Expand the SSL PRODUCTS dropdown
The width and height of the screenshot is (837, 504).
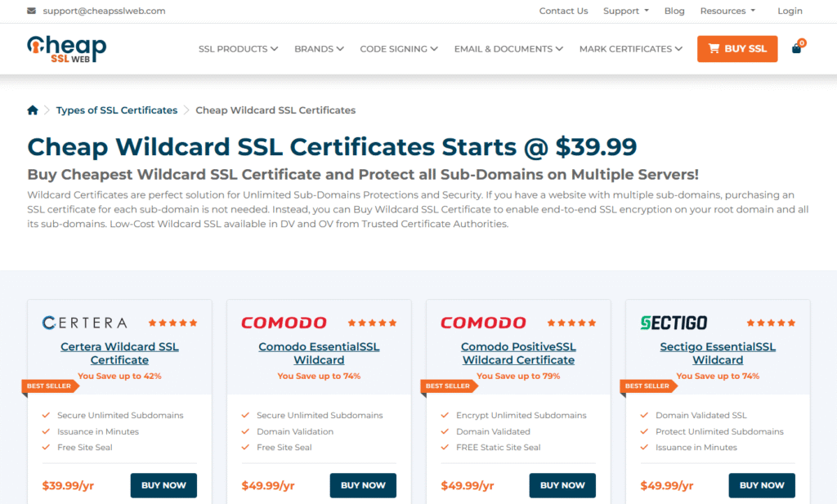click(x=238, y=48)
